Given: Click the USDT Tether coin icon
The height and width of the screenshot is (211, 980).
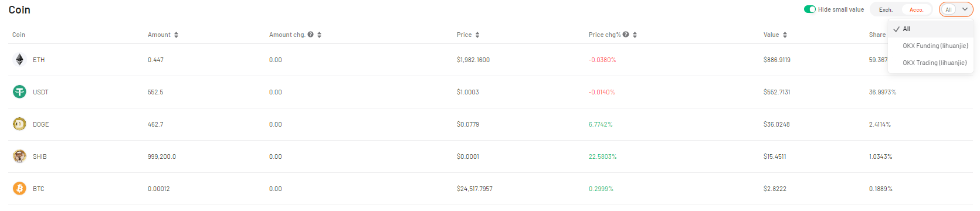Looking at the screenshot, I should click(x=19, y=91).
